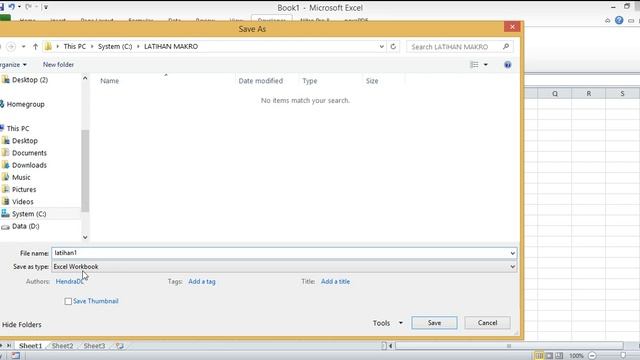Open the Videos folder

(22, 202)
